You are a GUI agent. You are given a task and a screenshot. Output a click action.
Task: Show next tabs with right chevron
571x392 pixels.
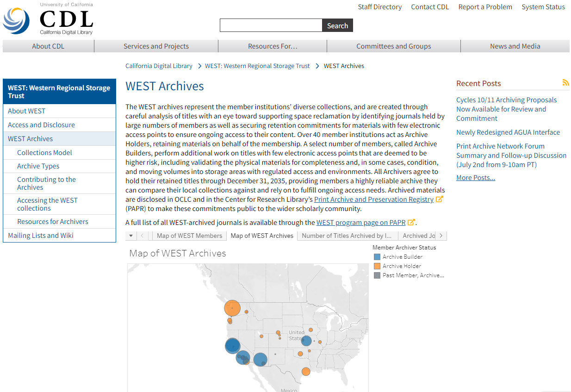point(441,236)
